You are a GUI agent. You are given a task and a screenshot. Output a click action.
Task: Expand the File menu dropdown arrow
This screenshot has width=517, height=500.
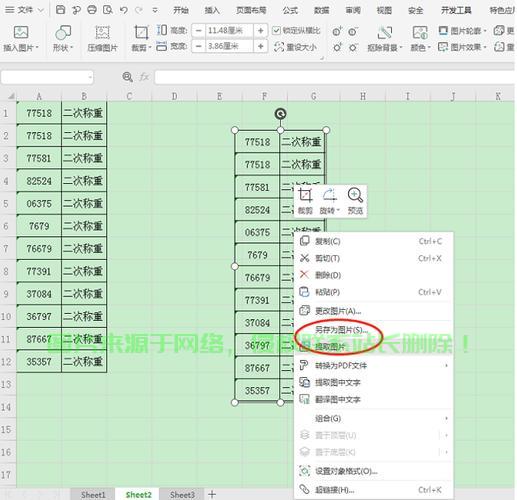coord(41,10)
